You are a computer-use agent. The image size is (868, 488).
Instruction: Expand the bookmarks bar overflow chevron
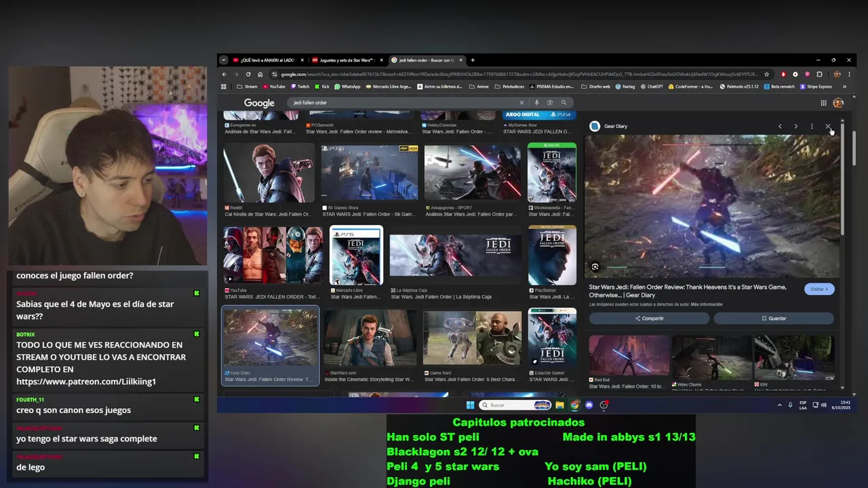point(844,87)
